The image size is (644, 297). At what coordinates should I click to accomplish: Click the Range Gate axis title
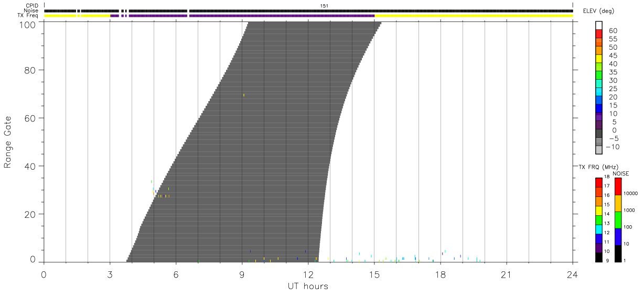[8, 142]
